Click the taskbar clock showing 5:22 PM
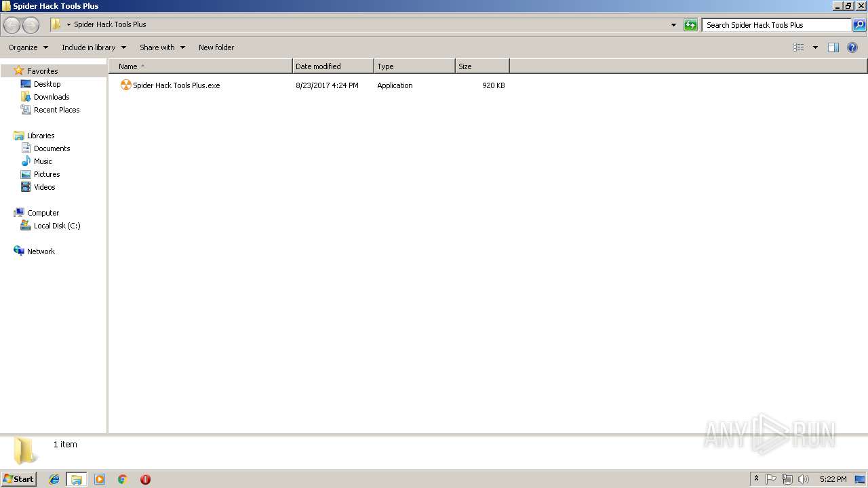The height and width of the screenshot is (488, 868). pos(833,479)
